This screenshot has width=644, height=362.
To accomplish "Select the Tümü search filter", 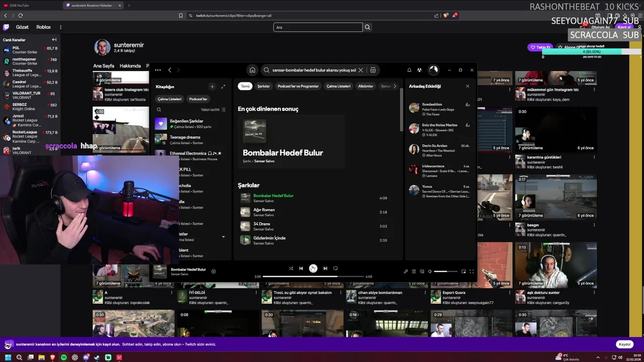I will (x=245, y=86).
